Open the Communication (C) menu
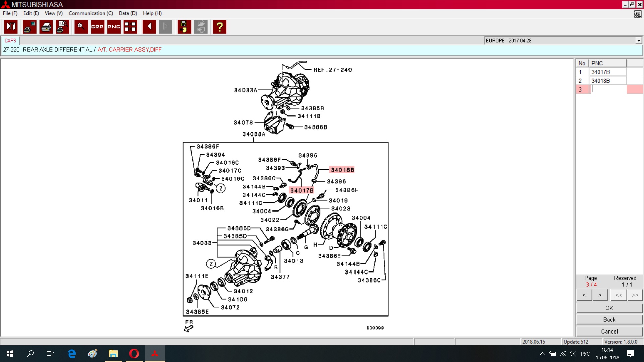644x362 pixels. tap(91, 13)
